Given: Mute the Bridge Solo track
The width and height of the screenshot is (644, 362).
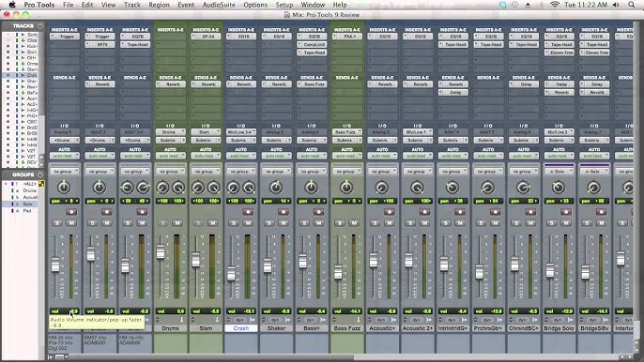Looking at the screenshot, I should (x=566, y=223).
